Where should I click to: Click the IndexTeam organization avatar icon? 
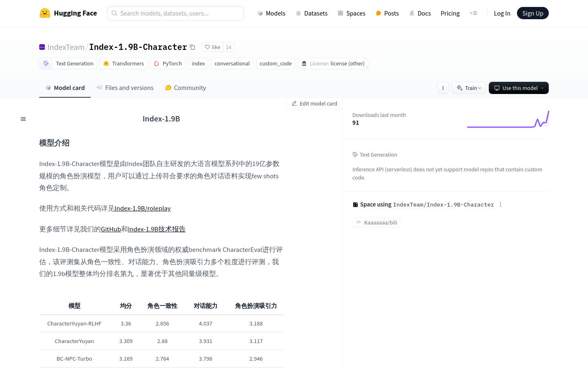42,47
